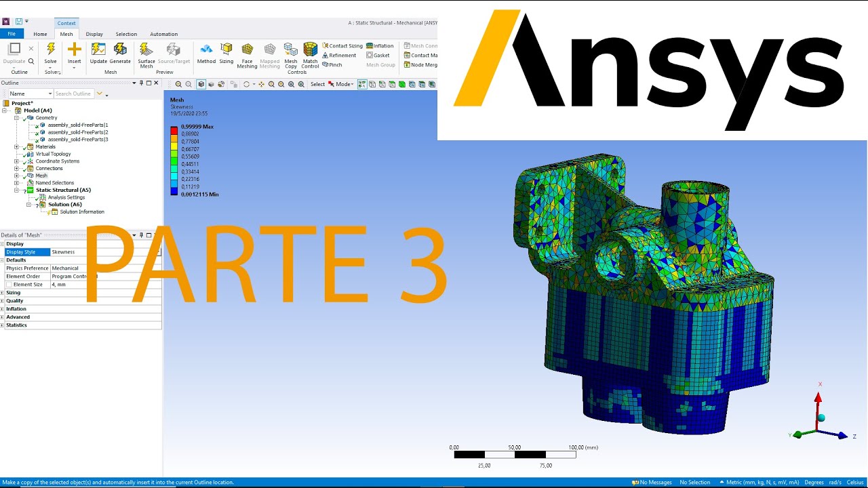Click No Messages in status bar
The width and height of the screenshot is (868, 488).
coord(652,483)
